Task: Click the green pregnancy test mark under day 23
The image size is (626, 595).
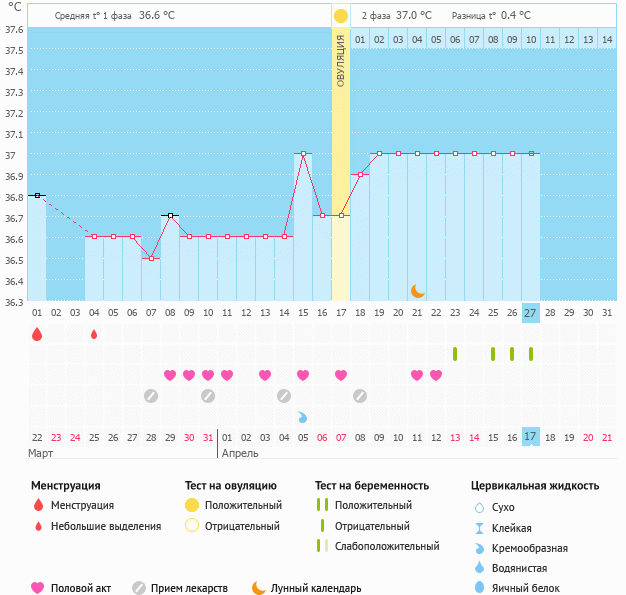Action: (x=455, y=354)
